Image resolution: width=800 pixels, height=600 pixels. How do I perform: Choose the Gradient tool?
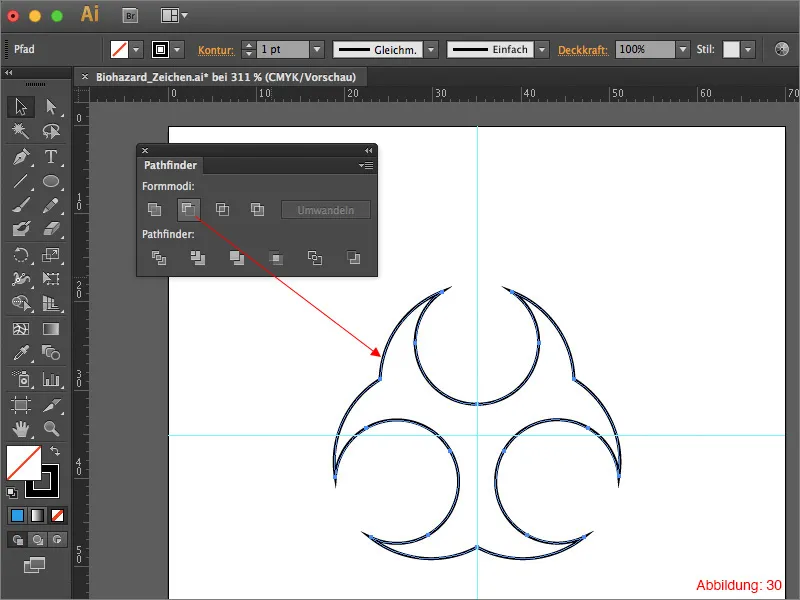click(x=51, y=329)
